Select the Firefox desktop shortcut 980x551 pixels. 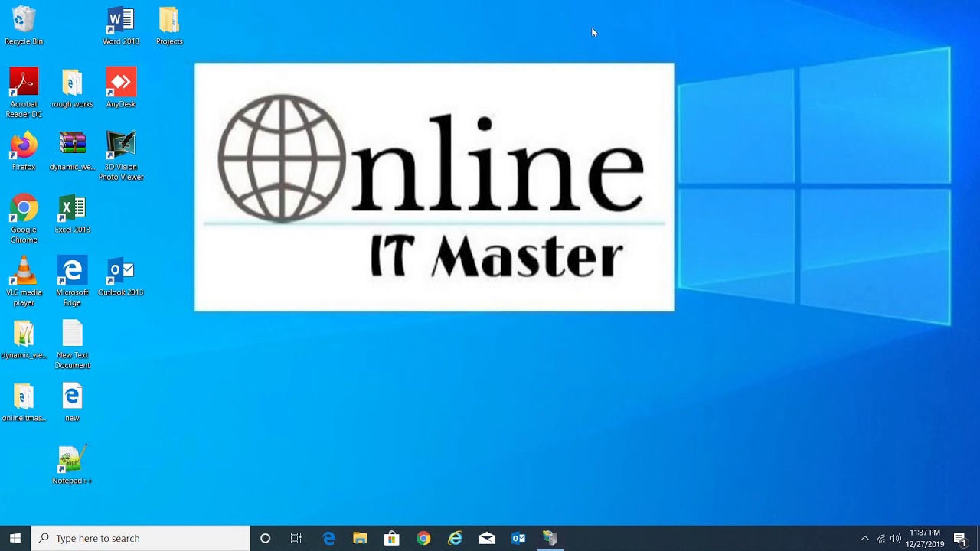tap(24, 152)
